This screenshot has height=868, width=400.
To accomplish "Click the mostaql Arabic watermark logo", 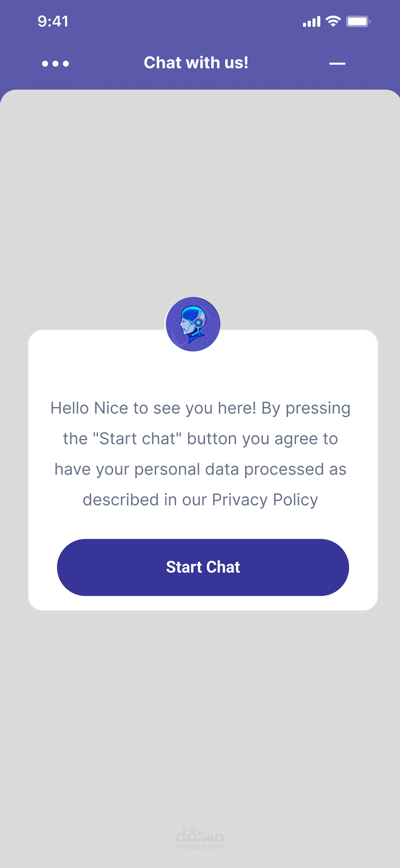I will point(200,835).
